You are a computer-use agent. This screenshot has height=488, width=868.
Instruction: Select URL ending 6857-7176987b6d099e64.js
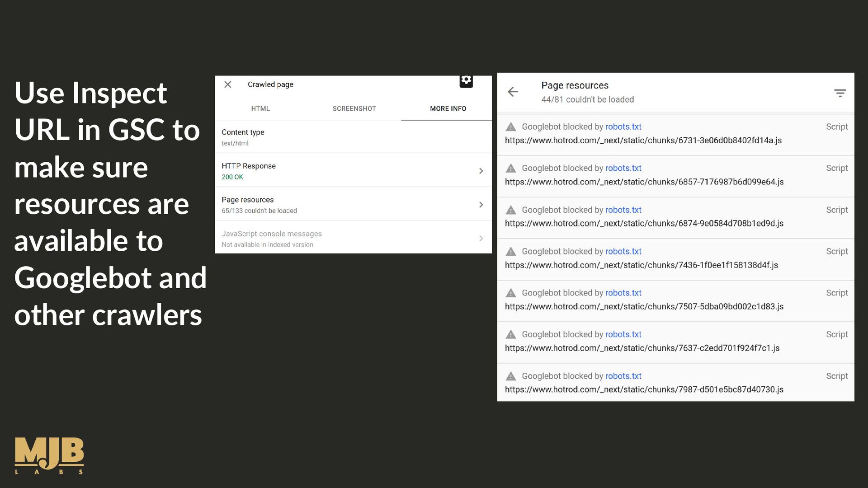pos(644,182)
